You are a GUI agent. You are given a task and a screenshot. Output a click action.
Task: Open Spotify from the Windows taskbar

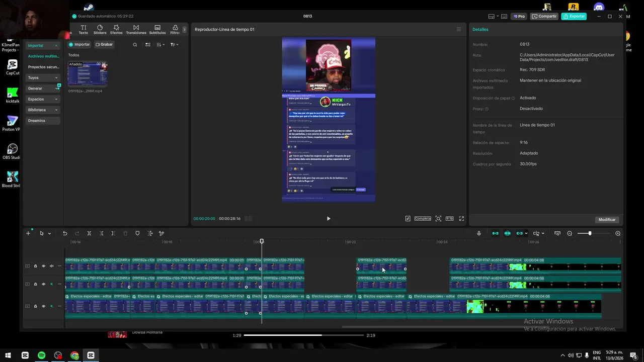click(41, 355)
